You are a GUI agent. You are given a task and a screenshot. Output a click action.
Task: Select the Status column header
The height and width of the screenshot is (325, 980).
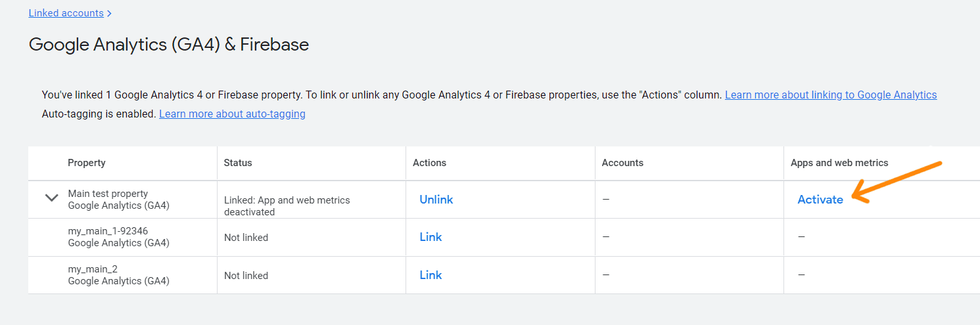(x=238, y=163)
